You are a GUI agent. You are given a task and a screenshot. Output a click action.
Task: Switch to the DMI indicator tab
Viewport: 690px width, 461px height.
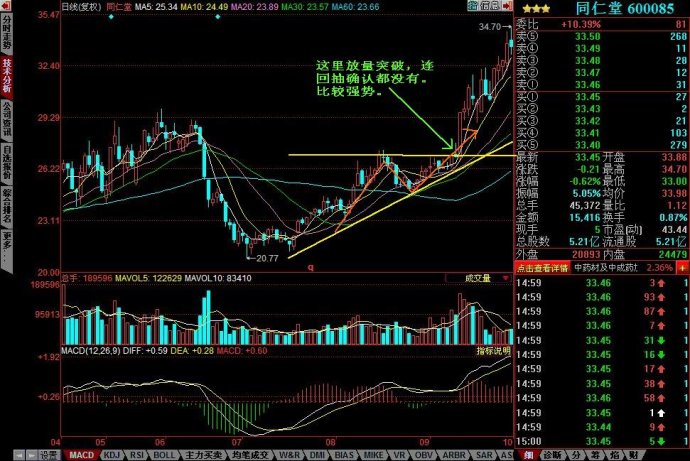tap(317, 455)
